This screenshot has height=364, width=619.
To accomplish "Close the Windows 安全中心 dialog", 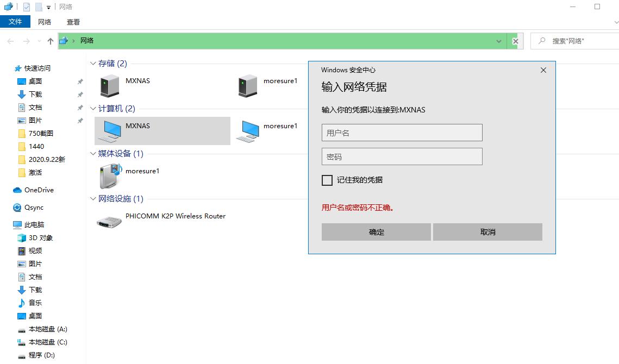I will click(543, 70).
